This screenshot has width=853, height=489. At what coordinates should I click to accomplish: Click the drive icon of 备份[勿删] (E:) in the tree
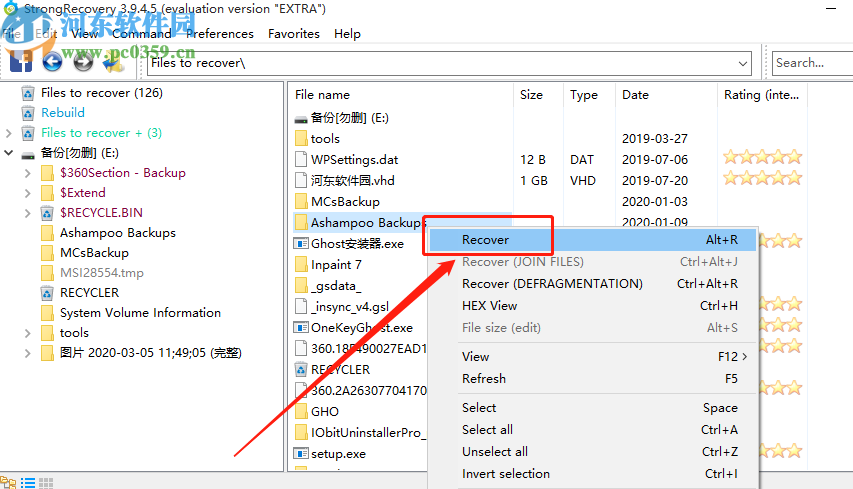(x=28, y=154)
